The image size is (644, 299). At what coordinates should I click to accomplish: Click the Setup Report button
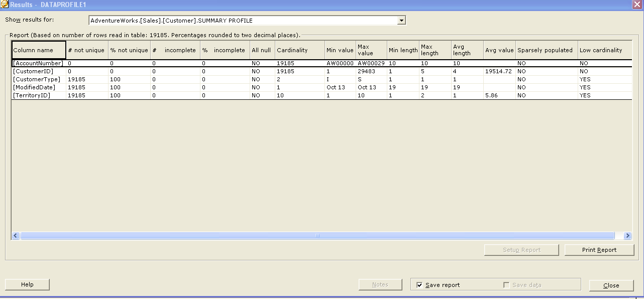click(521, 250)
